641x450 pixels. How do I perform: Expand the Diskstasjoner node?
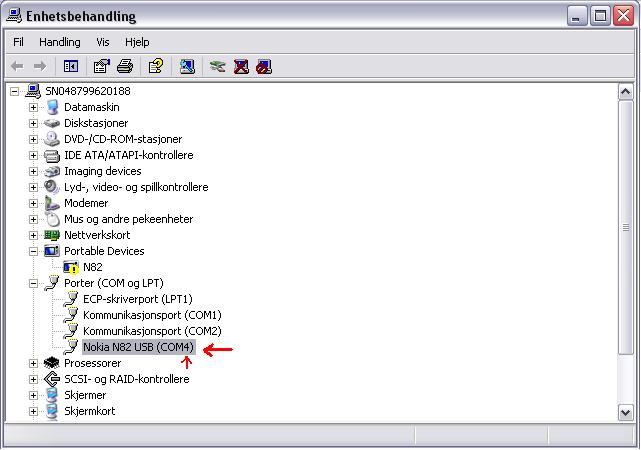[x=33, y=123]
